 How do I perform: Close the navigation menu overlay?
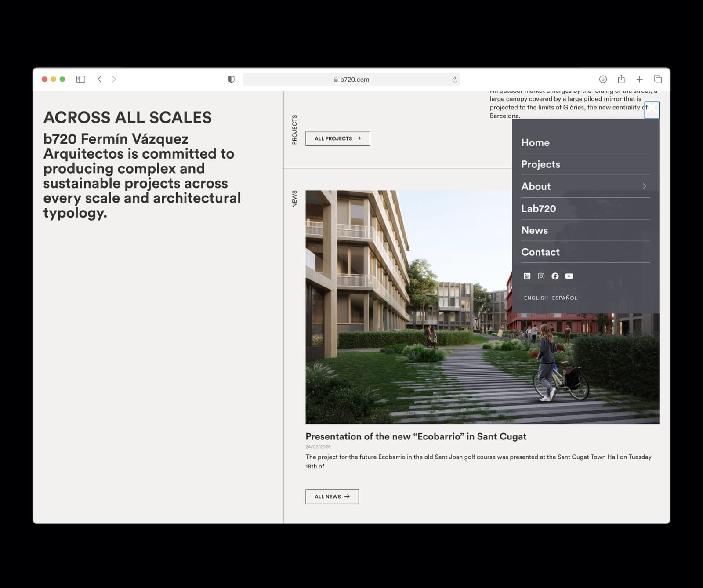(652, 110)
